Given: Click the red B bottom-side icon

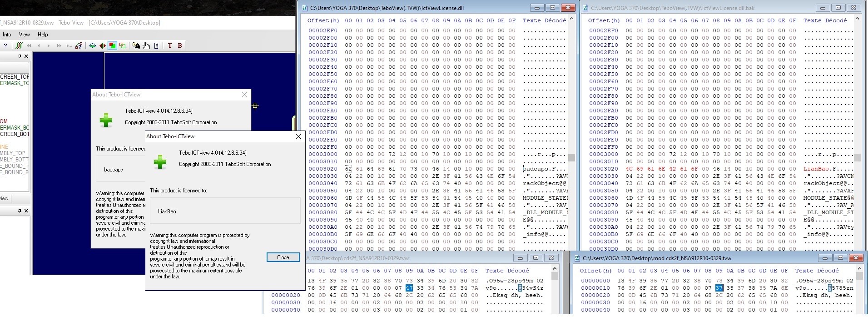Looking at the screenshot, I should pos(180,45).
